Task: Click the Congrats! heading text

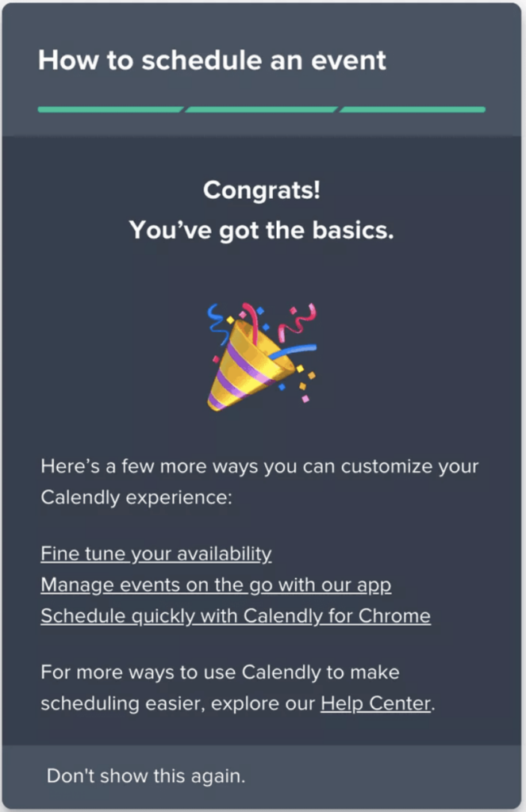Action: tap(263, 190)
